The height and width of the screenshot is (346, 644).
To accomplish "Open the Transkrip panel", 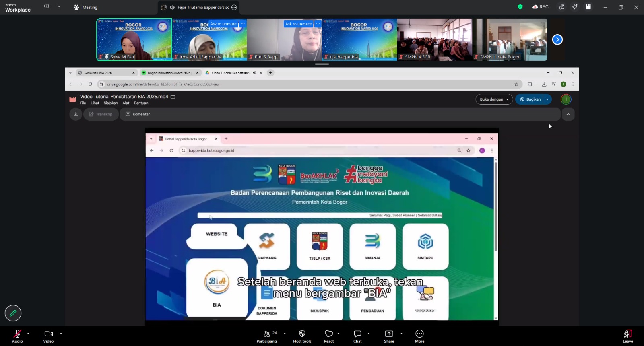I will [x=101, y=114].
